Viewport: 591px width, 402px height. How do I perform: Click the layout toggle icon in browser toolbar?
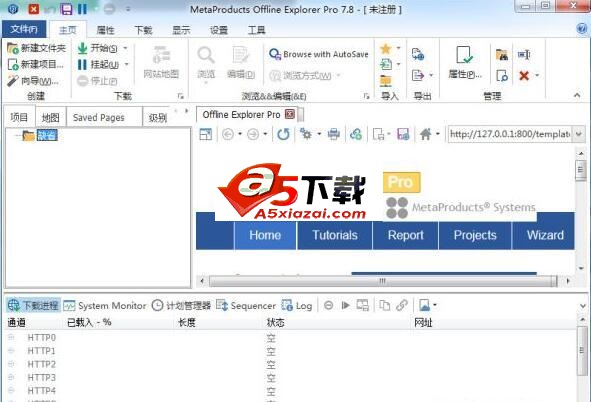tap(205, 134)
